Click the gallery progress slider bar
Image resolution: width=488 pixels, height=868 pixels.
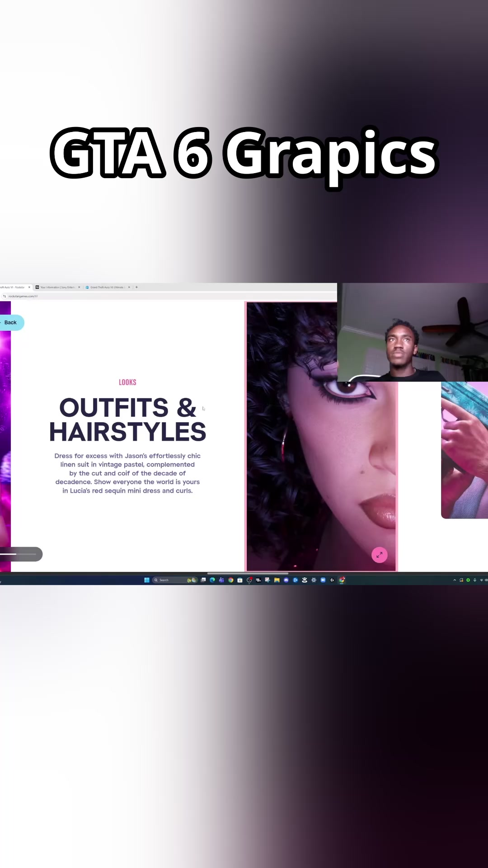point(18,554)
